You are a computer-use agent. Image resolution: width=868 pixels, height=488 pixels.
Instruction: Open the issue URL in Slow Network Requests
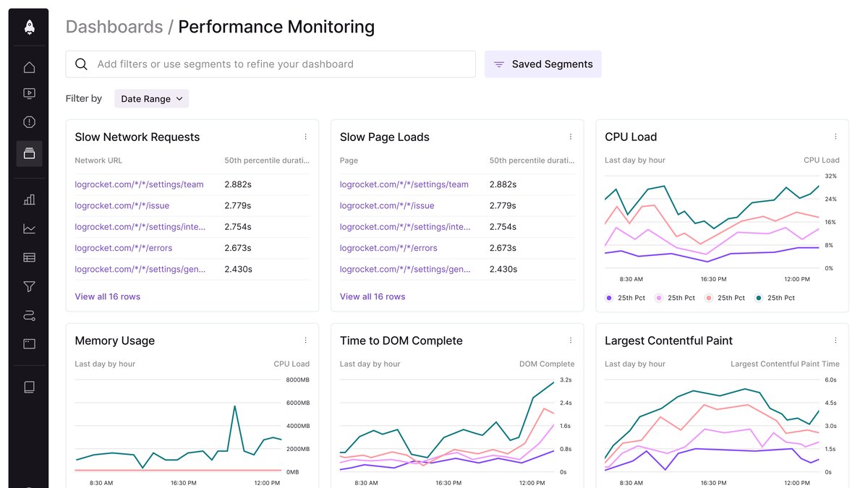(x=122, y=205)
